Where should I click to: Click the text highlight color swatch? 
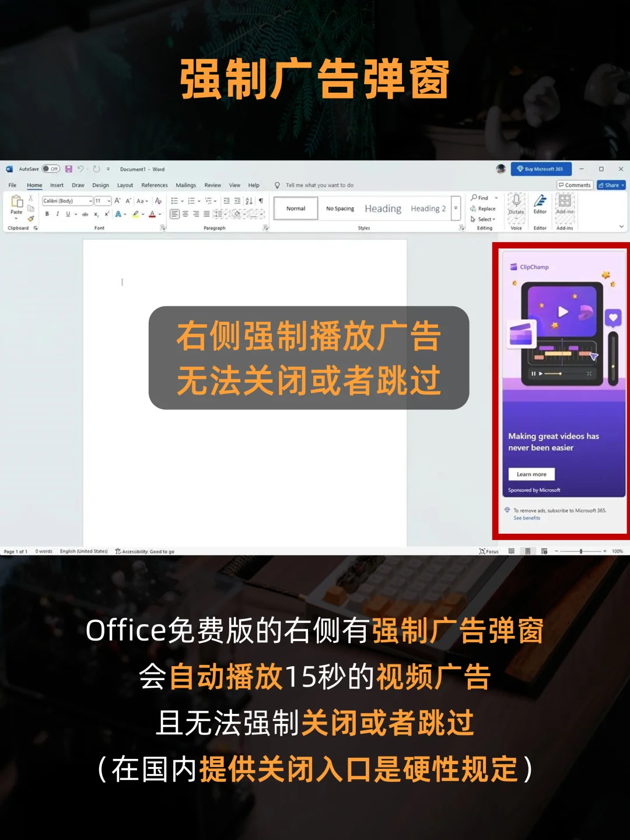[x=135, y=214]
